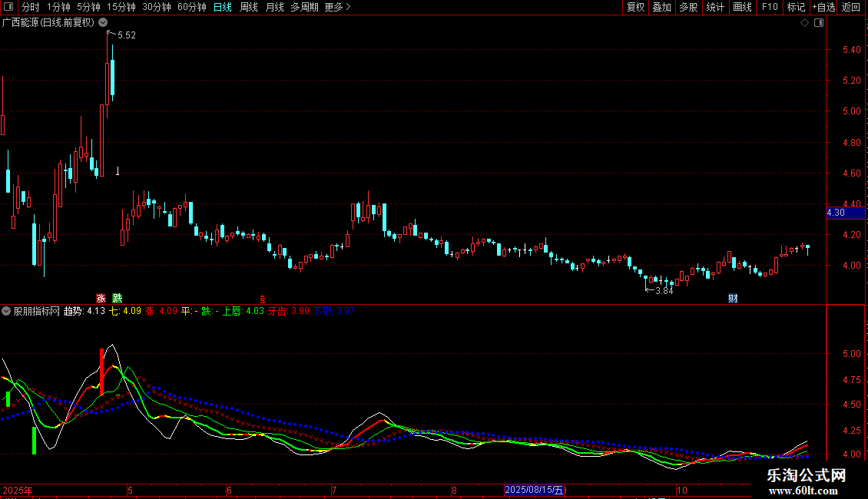Click the 5.00 main chart axis label
Viewport: 868px width, 499px height.
[851, 111]
